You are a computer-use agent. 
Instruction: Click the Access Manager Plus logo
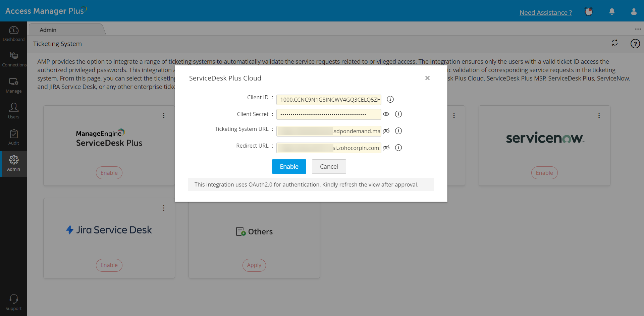(46, 10)
